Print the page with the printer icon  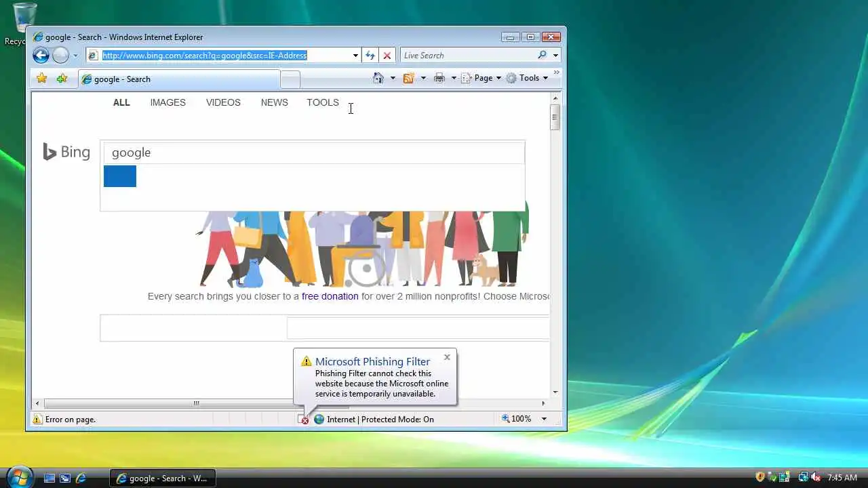click(x=439, y=78)
